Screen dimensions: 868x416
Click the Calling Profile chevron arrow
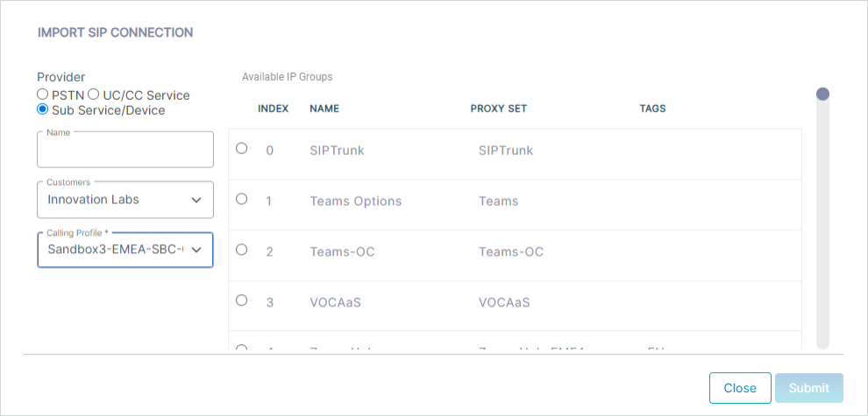[196, 250]
